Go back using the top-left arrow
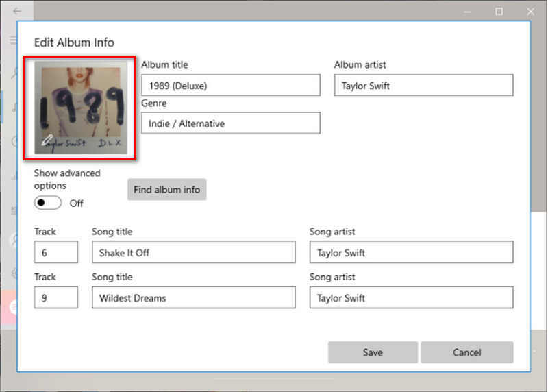This screenshot has height=392, width=548. [16, 12]
